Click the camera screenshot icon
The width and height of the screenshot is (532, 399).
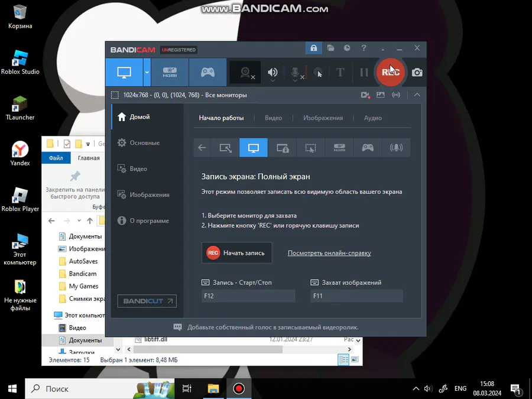pyautogui.click(x=417, y=72)
